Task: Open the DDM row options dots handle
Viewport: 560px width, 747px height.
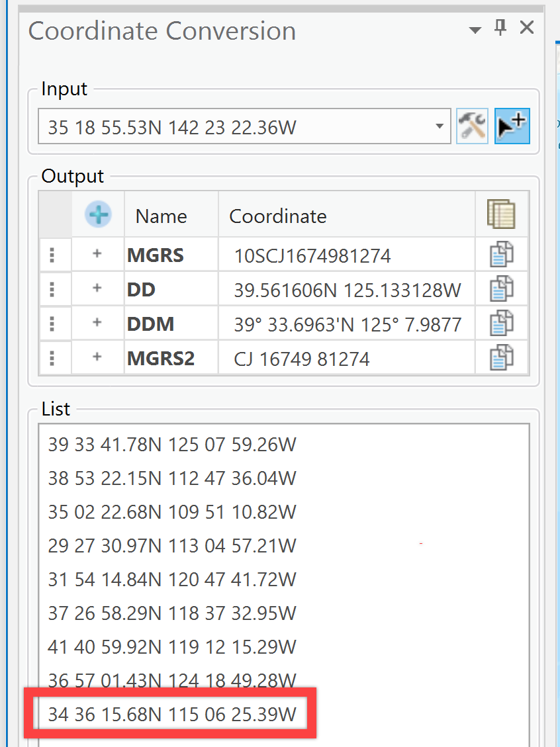Action: 52,324
